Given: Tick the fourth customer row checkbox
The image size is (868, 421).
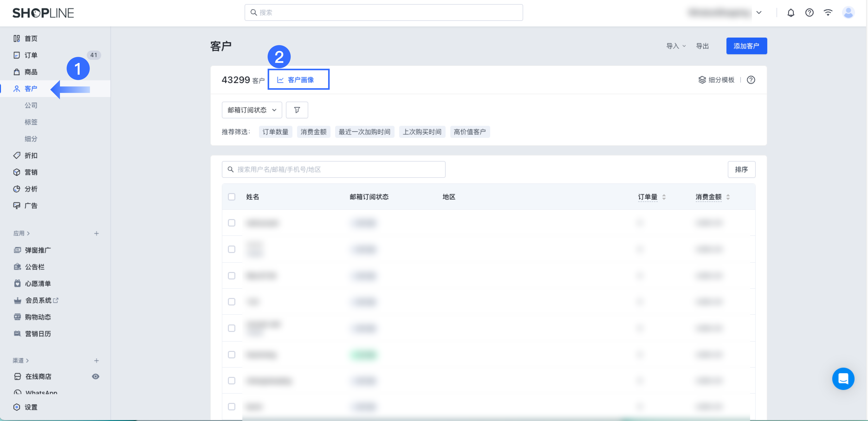Looking at the screenshot, I should tap(231, 302).
